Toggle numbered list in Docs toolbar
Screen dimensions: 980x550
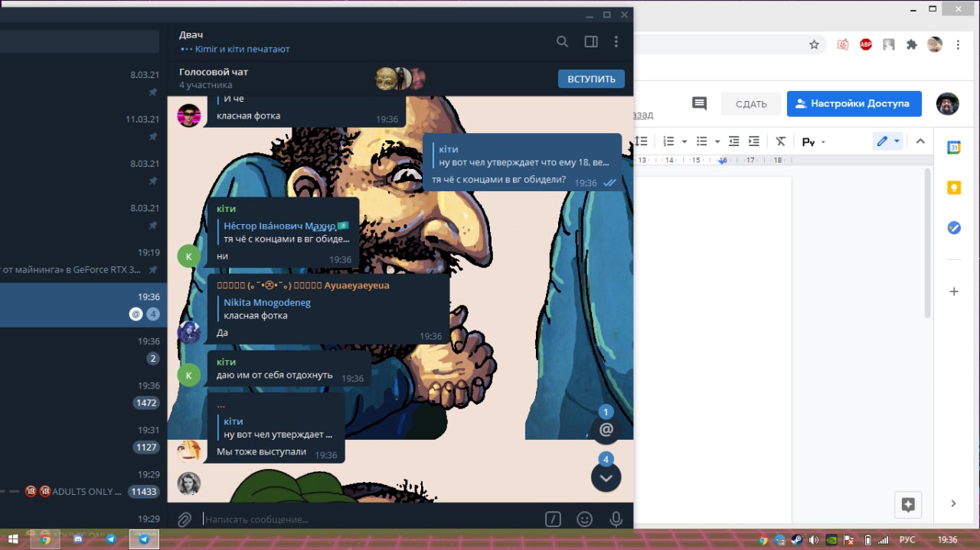668,142
